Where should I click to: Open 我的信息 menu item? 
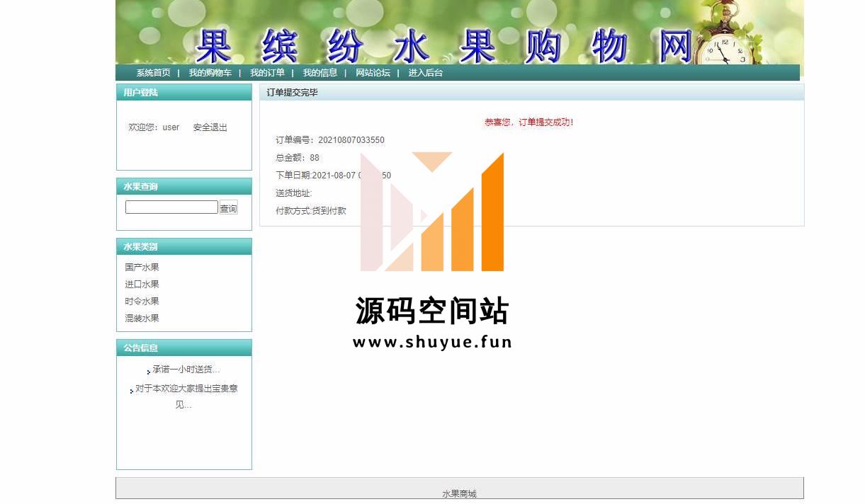pos(320,73)
